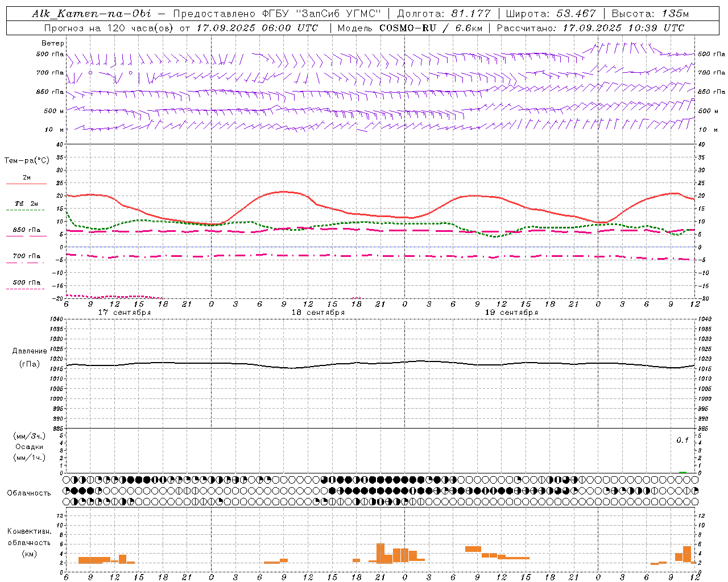Viewport: 728px width, 582px height.
Task: Click the '0.1' precipitation amount value
Action: click(682, 440)
